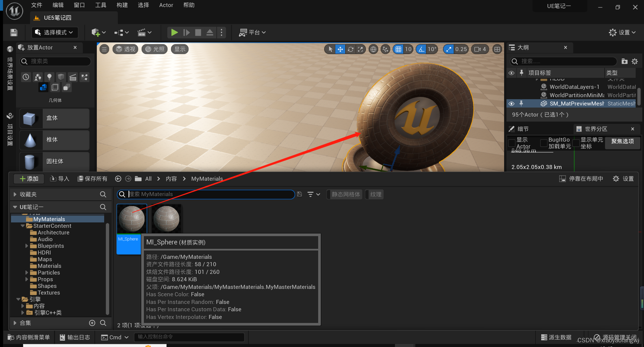
Task: Open the blueprints toolbar dropdown
Action: [x=121, y=32]
